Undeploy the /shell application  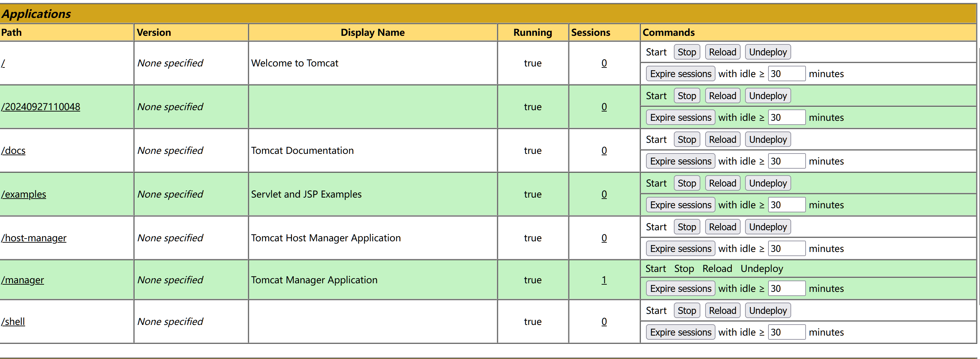(x=768, y=311)
